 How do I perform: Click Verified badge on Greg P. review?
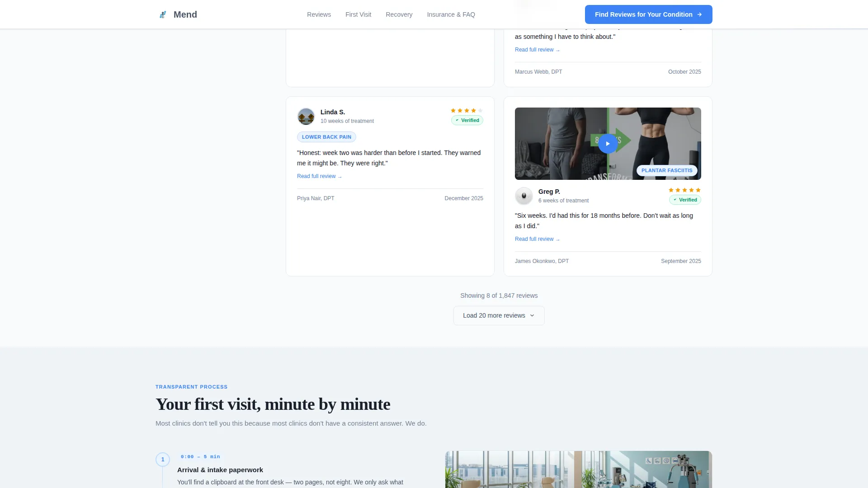[685, 200]
